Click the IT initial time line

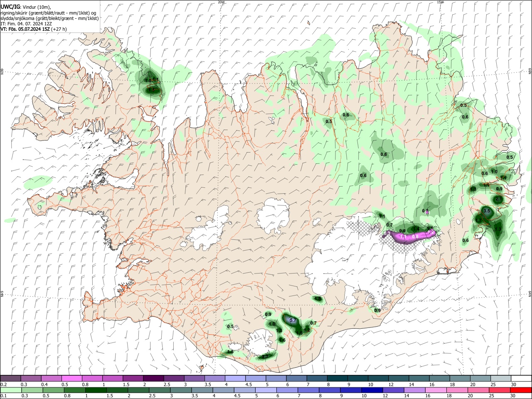pos(26,24)
